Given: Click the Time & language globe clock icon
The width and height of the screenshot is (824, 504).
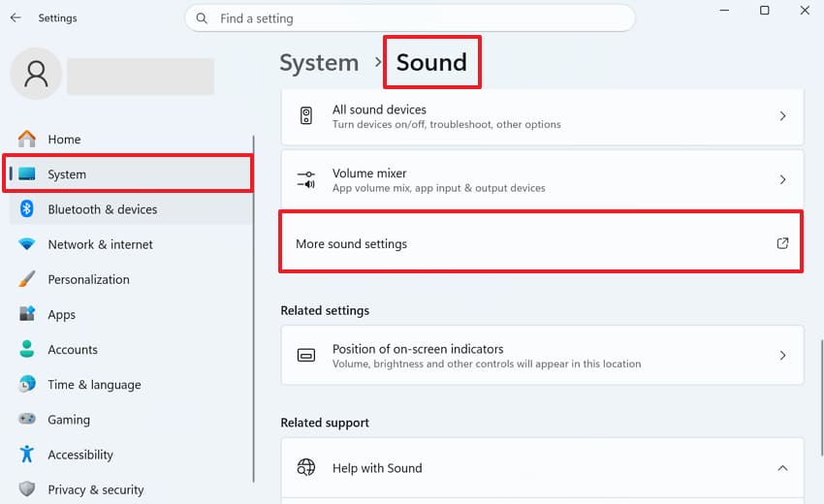Looking at the screenshot, I should coord(27,384).
